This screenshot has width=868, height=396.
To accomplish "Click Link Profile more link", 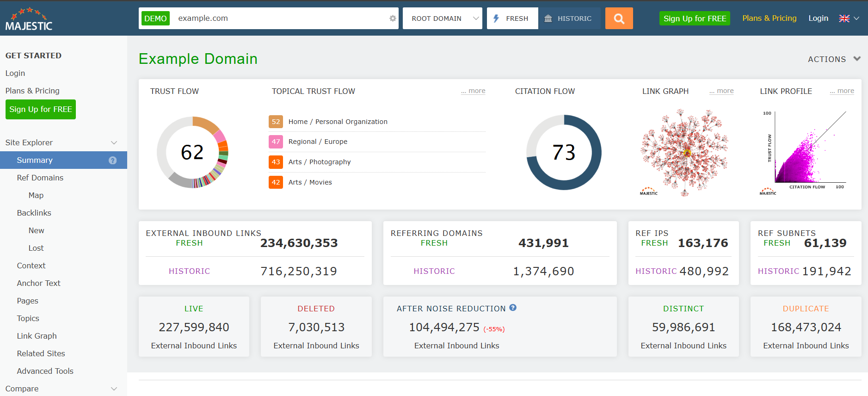I will [842, 91].
